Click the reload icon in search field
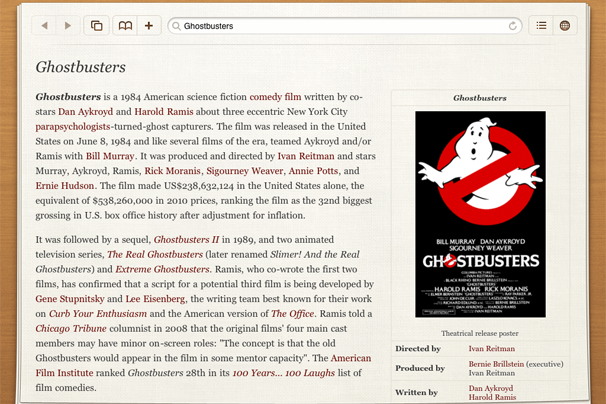This screenshot has height=404, width=606. tap(514, 26)
